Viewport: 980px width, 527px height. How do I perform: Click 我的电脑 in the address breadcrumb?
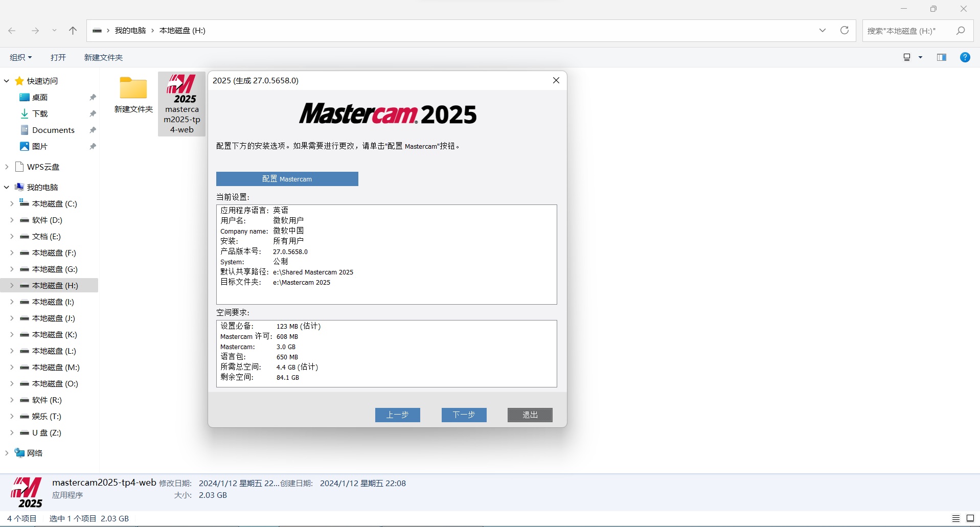(x=130, y=31)
